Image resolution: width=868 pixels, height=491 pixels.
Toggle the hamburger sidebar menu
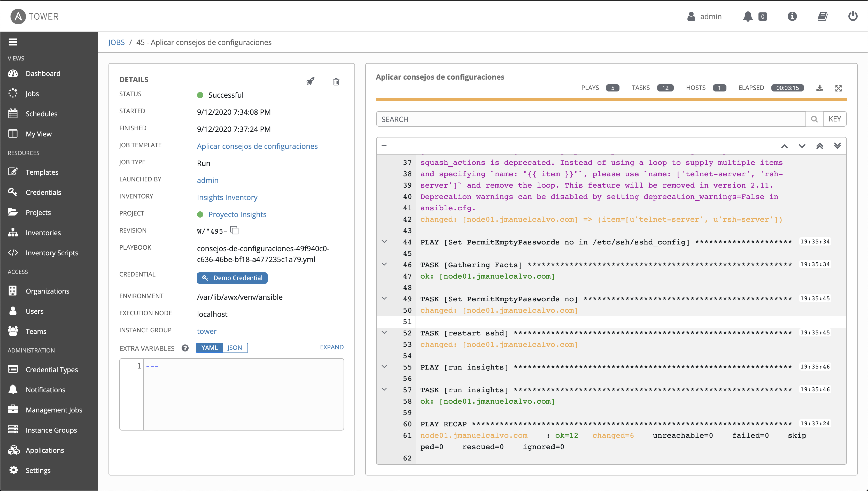[13, 42]
